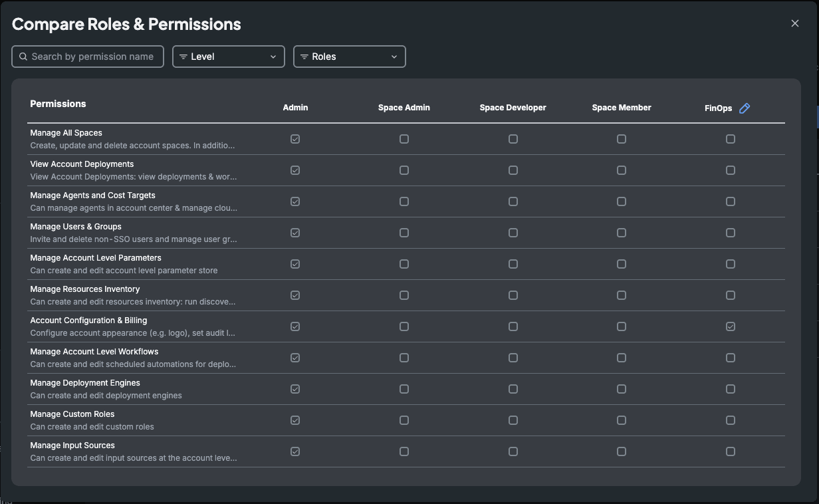Viewport: 819px width, 504px height.
Task: Toggle FinOps checkbox for Manage Custom Roles
Action: [731, 420]
